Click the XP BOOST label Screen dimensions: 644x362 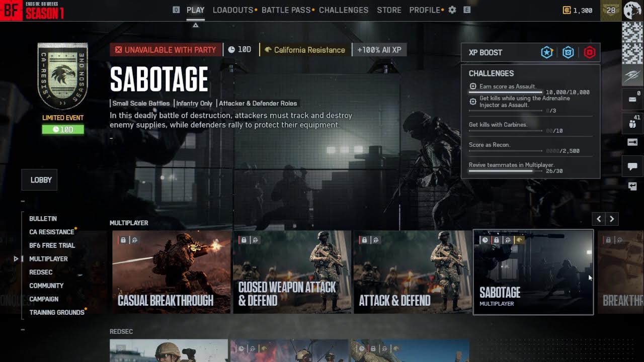pyautogui.click(x=486, y=52)
